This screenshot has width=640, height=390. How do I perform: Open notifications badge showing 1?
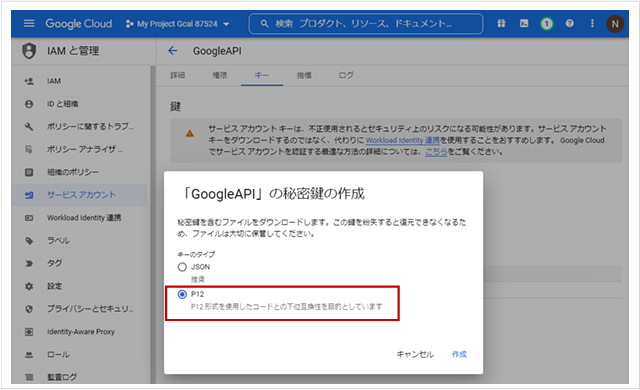(547, 24)
